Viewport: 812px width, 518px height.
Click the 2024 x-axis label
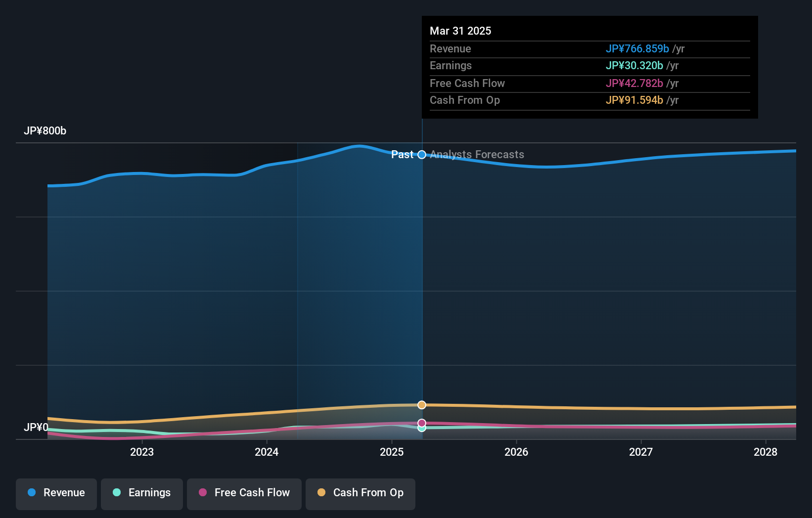tap(267, 452)
